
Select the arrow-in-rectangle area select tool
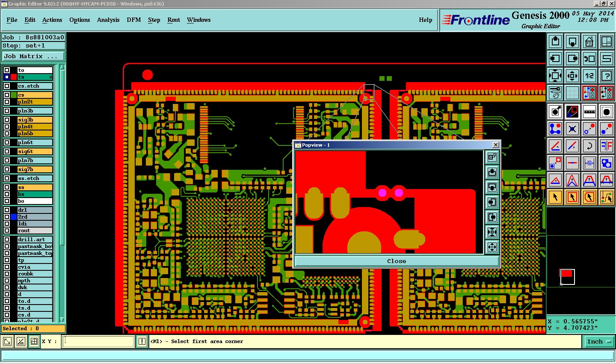572,197
